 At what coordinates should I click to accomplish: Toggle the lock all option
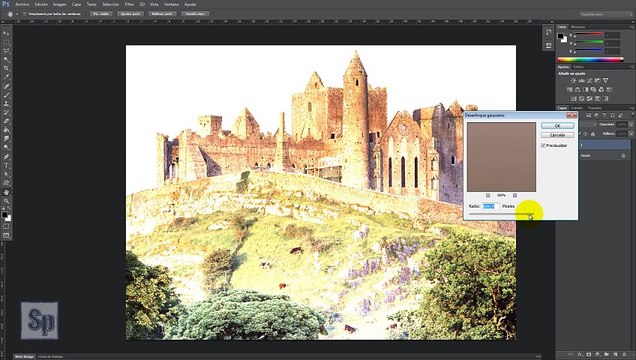coord(593,134)
